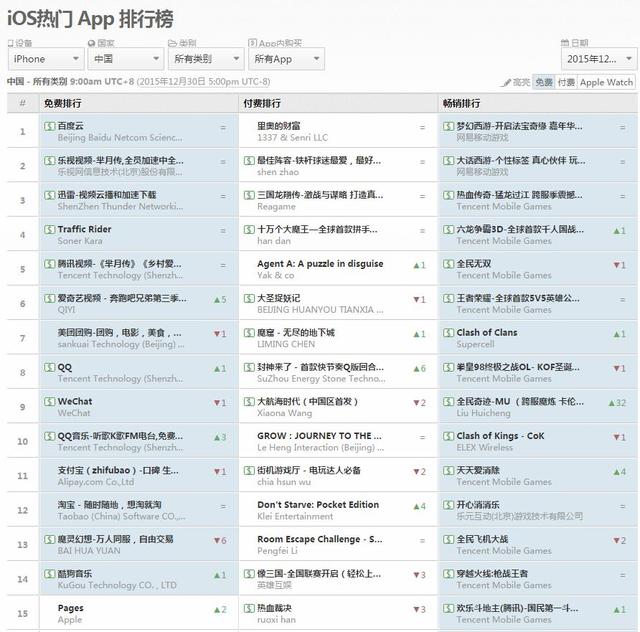Open the 所有App in-app purchase dropdown
Image resolution: width=640 pixels, height=632 pixels.
pyautogui.click(x=287, y=59)
